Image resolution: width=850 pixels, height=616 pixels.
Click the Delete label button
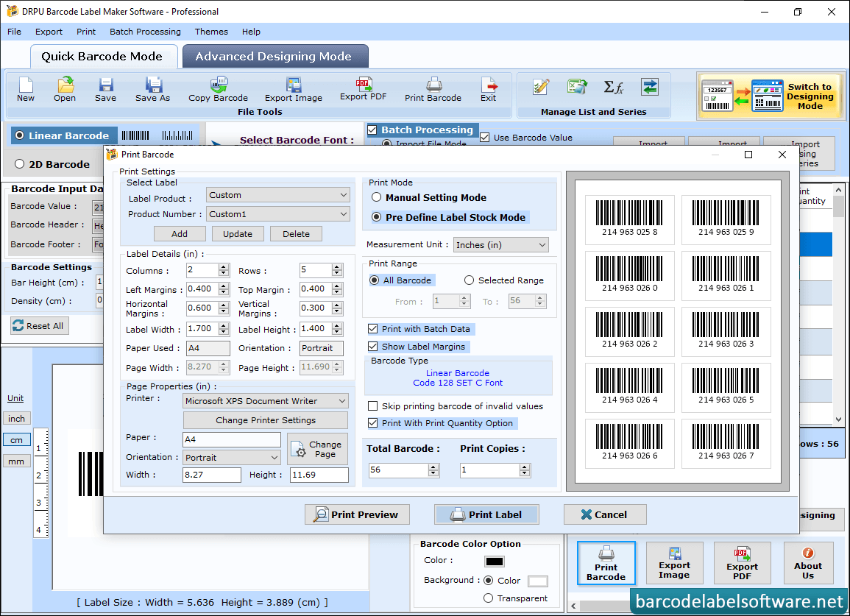tap(296, 234)
